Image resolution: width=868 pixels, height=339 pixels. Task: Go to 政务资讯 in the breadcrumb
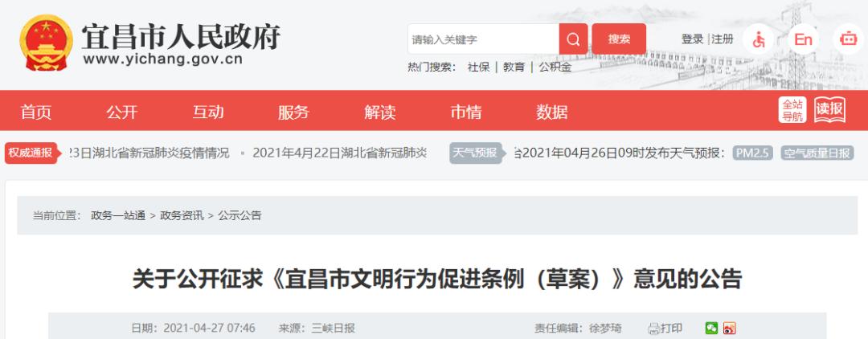(182, 215)
